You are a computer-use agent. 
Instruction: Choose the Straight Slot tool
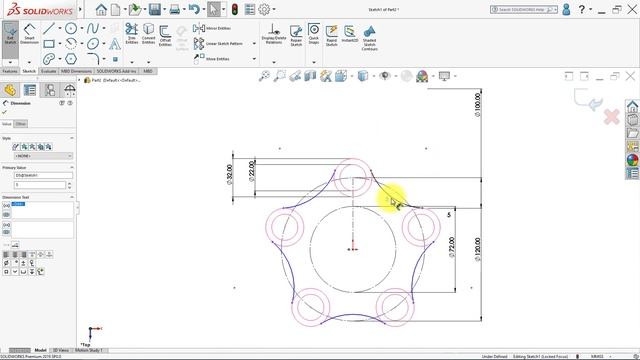[x=49, y=59]
